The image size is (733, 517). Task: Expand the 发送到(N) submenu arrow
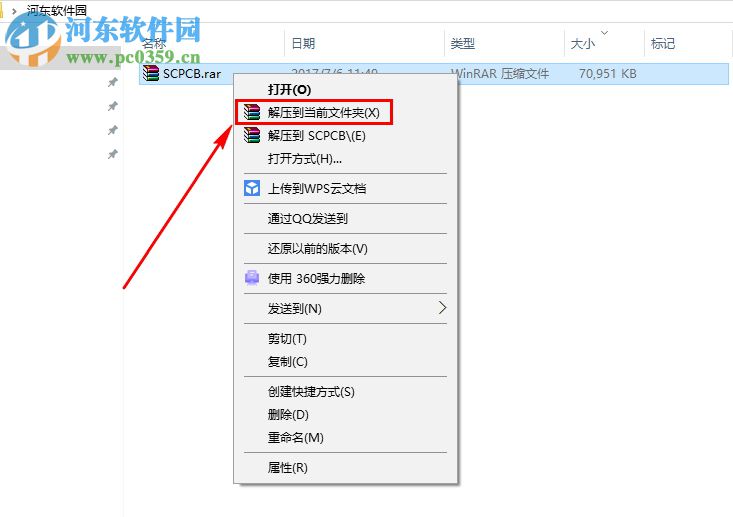pos(442,308)
